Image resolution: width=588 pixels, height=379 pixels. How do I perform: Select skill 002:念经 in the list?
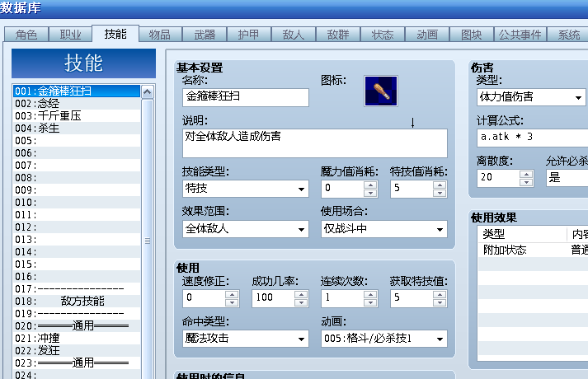77,103
